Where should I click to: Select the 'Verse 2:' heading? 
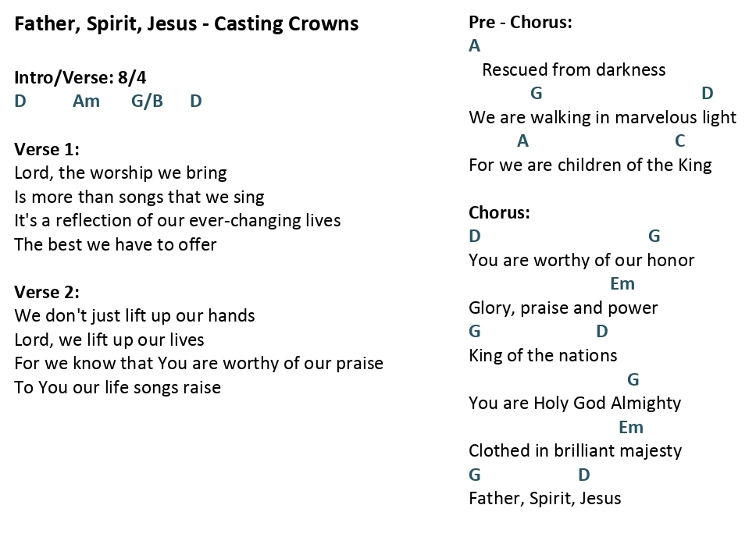pyautogui.click(x=47, y=292)
